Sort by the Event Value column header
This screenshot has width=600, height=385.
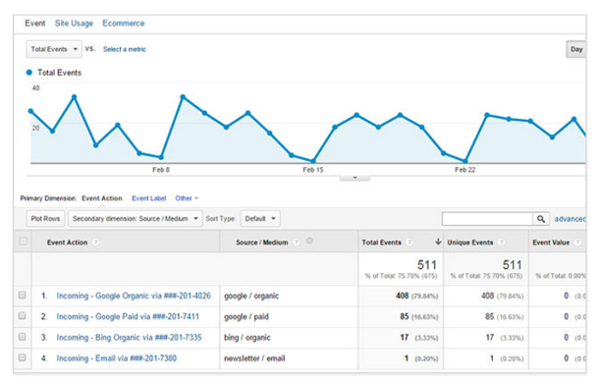551,242
